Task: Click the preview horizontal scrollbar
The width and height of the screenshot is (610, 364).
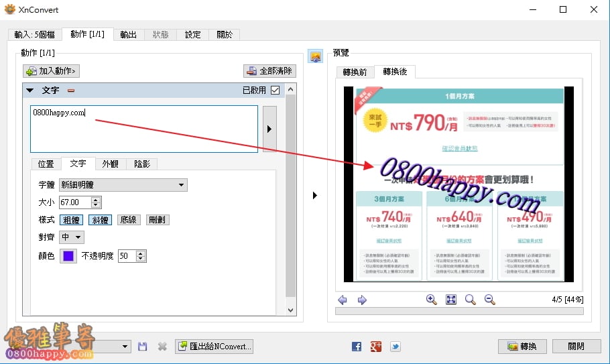Action: [x=459, y=311]
